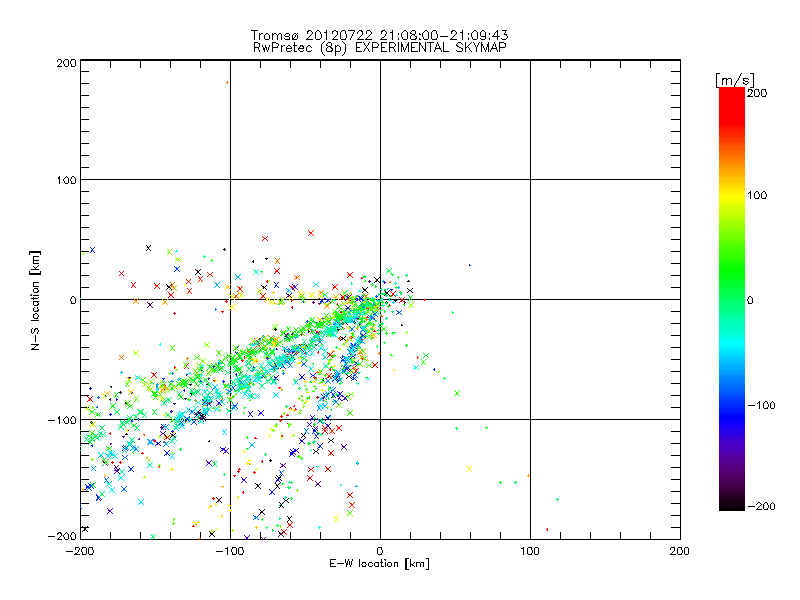Click the 'N-S location [km]' axis label
Image resolution: width=800 pixels, height=600 pixels.
(35, 300)
